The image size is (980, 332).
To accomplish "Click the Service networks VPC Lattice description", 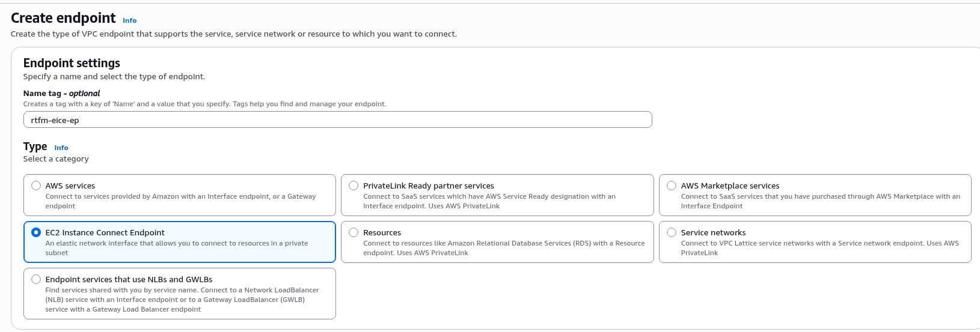I will (x=819, y=248).
